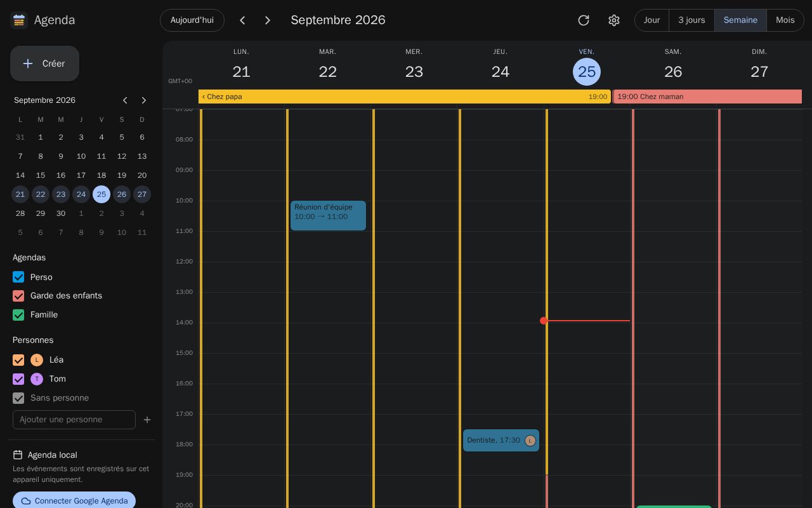Toggle the Sans personne checkbox
The image size is (812, 508).
point(18,398)
